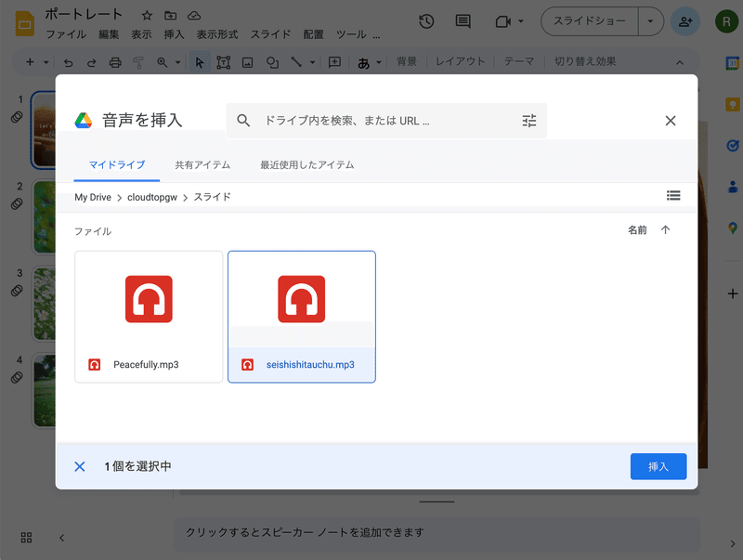Click the add comment icon
Screen dimensions: 743x560
point(334,62)
